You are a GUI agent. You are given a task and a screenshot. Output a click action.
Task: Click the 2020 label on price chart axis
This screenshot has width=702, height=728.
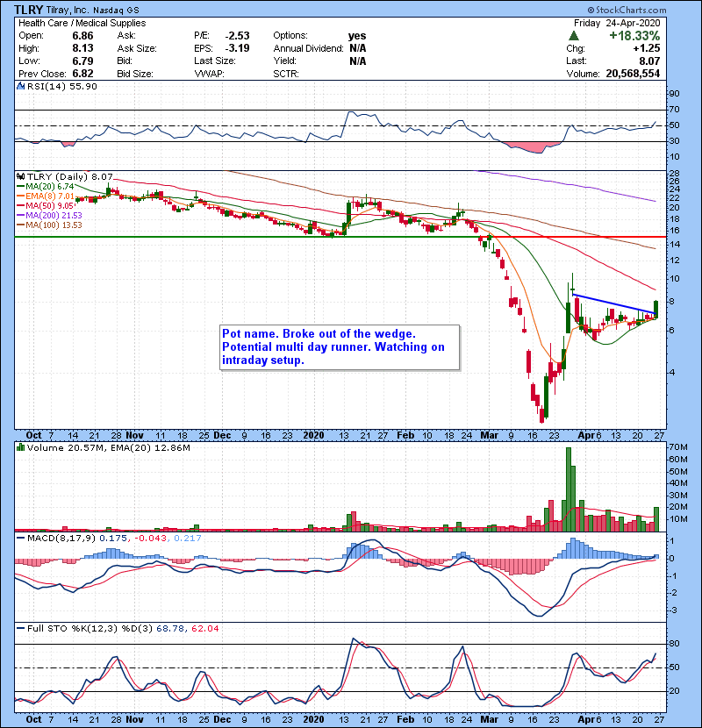[313, 436]
